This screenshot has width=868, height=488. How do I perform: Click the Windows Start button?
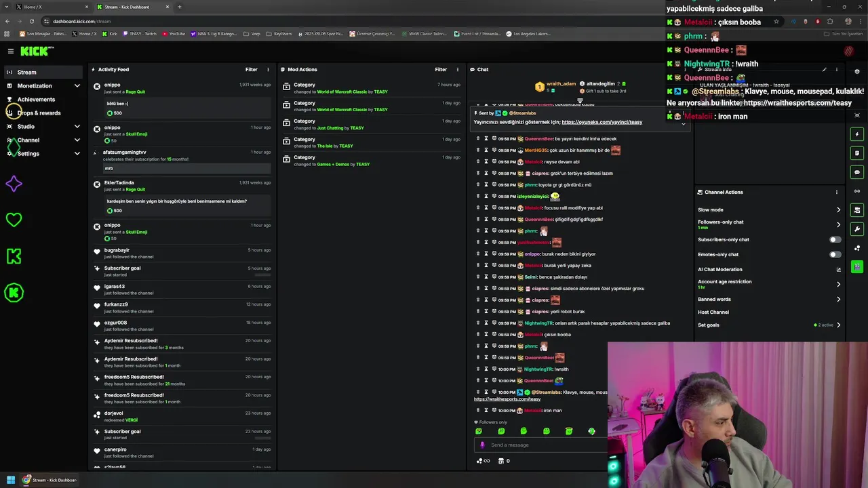pos(11,480)
